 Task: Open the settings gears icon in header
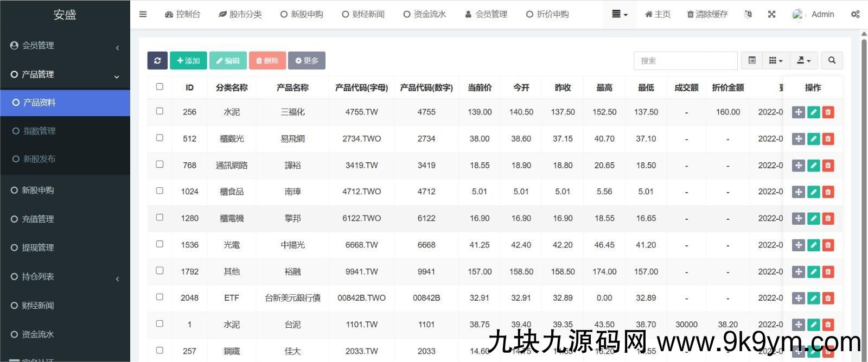(855, 14)
